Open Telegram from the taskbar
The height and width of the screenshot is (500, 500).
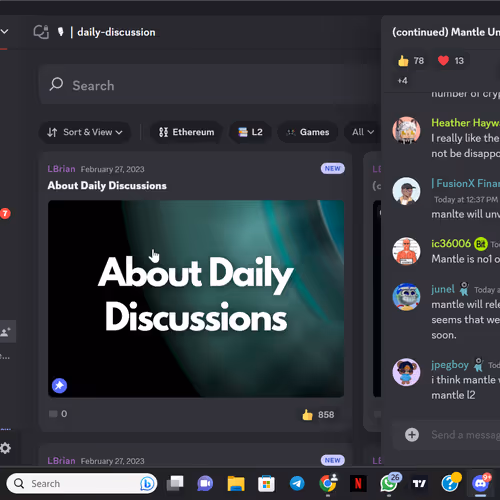pyautogui.click(x=297, y=483)
